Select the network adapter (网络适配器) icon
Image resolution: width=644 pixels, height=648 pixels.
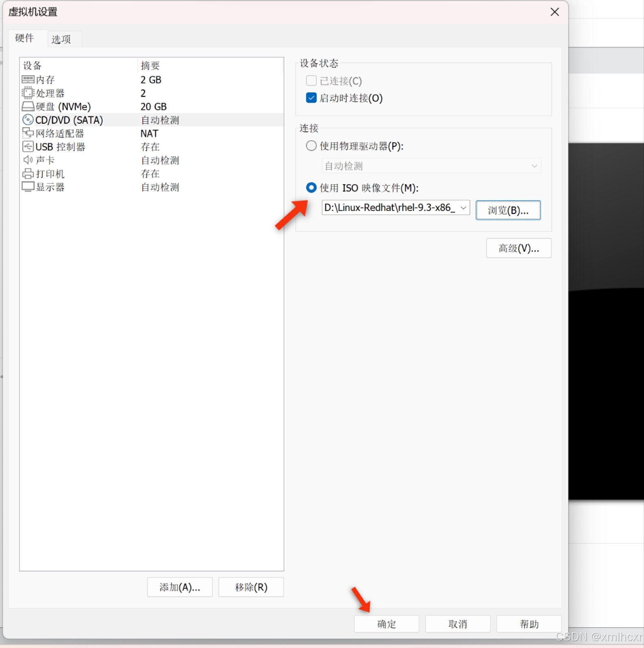coord(28,133)
